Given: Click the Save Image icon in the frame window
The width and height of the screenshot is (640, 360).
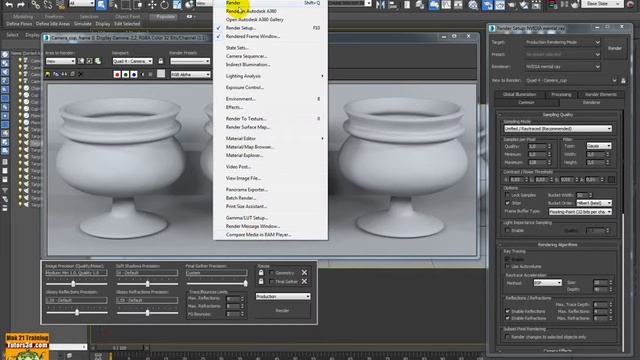Looking at the screenshot, I should pos(48,74).
